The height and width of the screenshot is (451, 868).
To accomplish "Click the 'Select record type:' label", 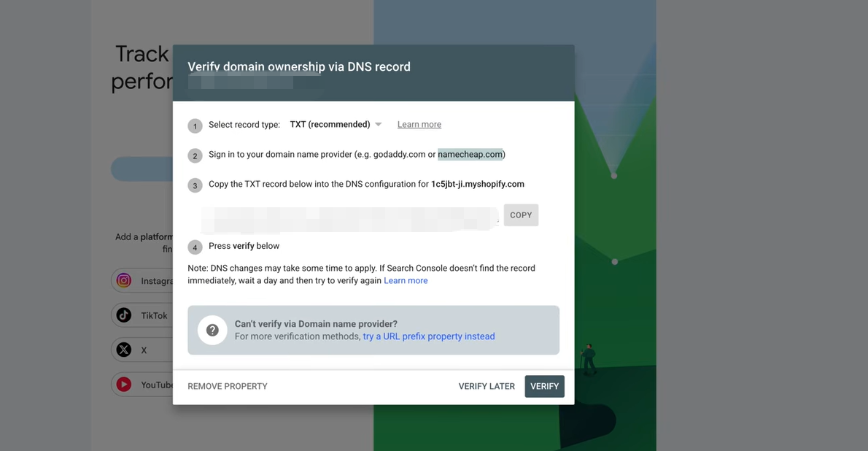I will 244,125.
